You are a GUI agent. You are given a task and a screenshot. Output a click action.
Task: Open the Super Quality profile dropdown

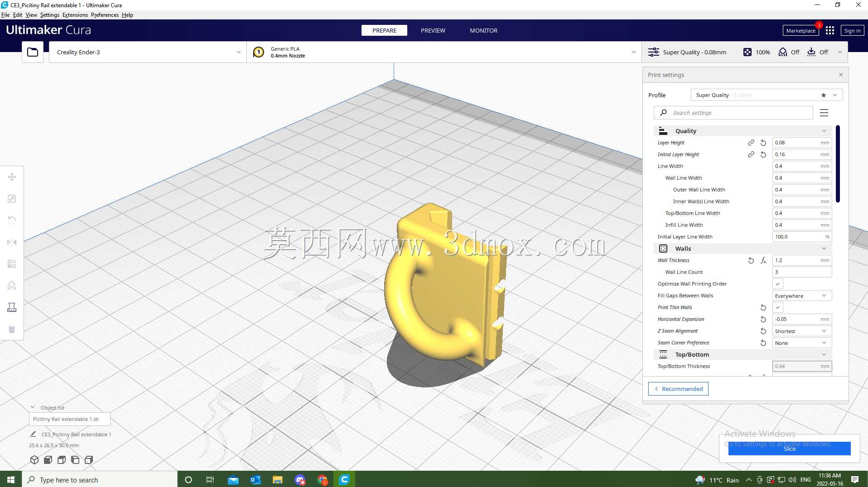coord(767,95)
